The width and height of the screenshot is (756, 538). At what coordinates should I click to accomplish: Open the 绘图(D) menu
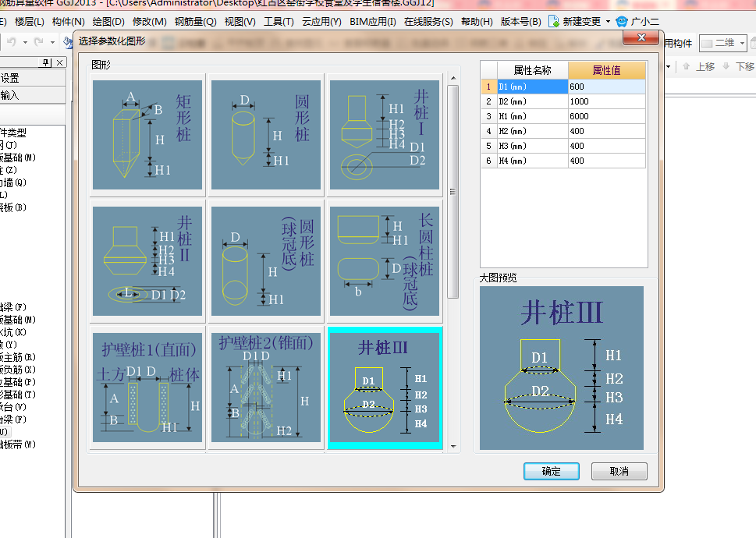tap(108, 22)
